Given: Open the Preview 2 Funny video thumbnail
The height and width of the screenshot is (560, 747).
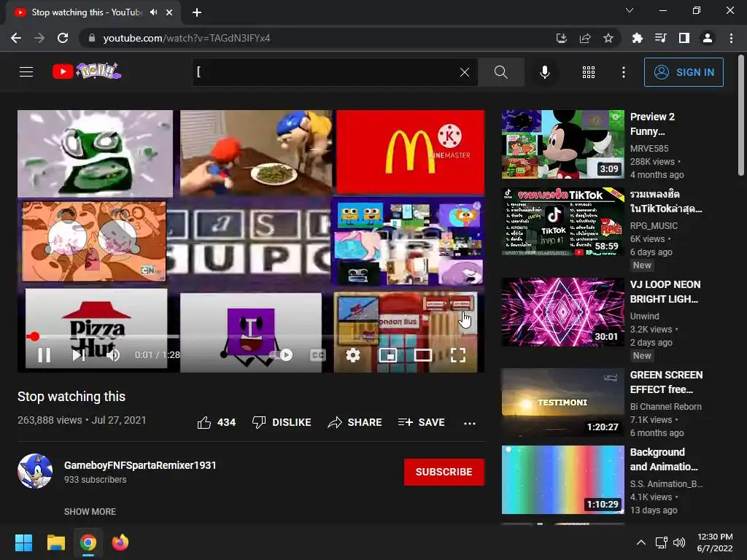Looking at the screenshot, I should click(562, 144).
